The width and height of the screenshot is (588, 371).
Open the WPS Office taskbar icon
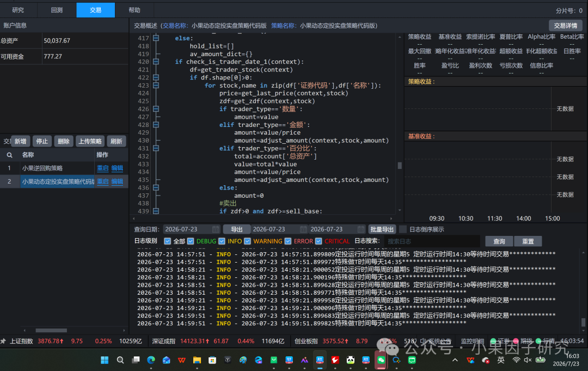181,360
